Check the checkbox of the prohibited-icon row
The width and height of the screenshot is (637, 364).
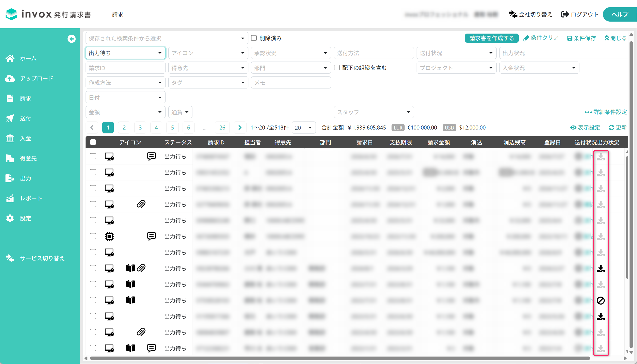pos(93,300)
